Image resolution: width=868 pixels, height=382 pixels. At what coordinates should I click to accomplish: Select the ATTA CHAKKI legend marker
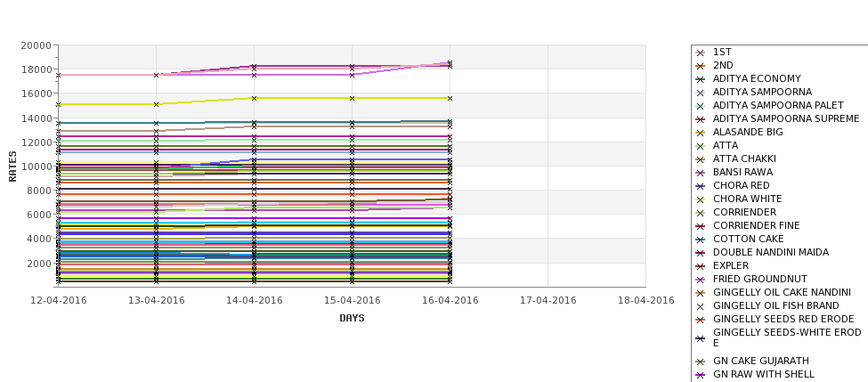tap(701, 159)
